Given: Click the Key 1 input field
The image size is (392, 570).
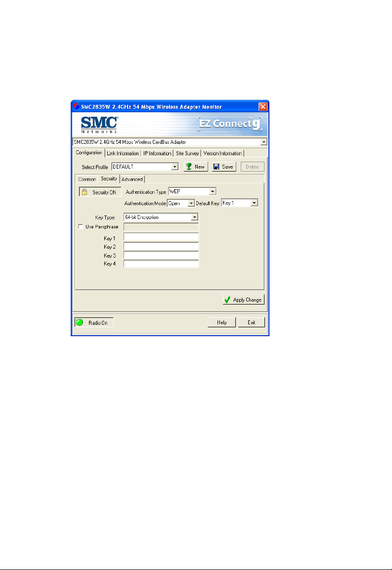Looking at the screenshot, I should click(161, 237).
